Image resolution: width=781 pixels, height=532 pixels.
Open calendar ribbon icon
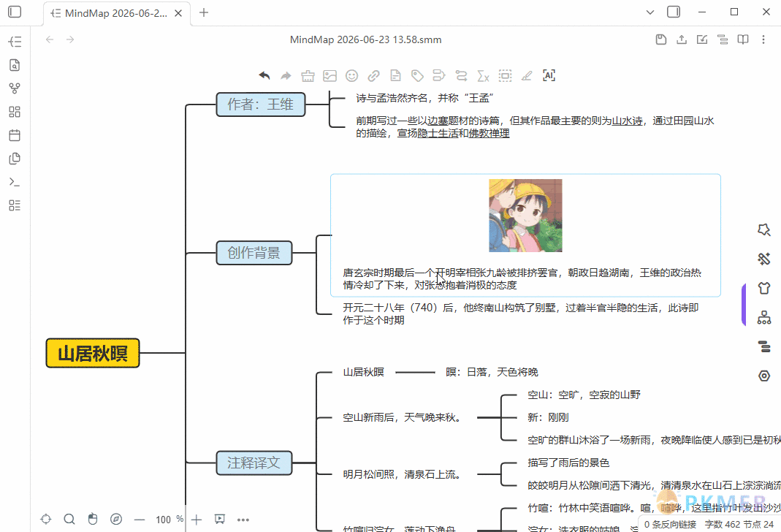tap(15, 135)
